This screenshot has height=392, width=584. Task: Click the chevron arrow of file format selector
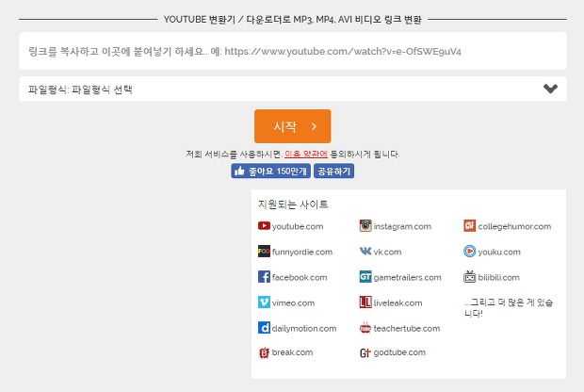click(x=550, y=89)
